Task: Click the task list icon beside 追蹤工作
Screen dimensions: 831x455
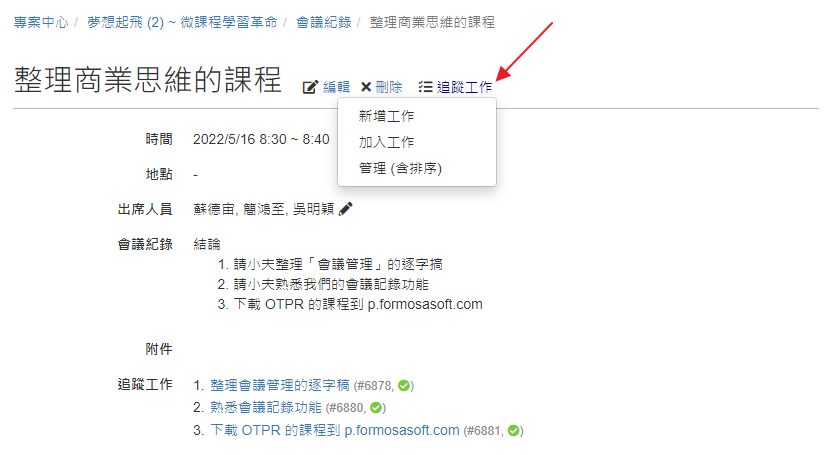Action: (425, 87)
